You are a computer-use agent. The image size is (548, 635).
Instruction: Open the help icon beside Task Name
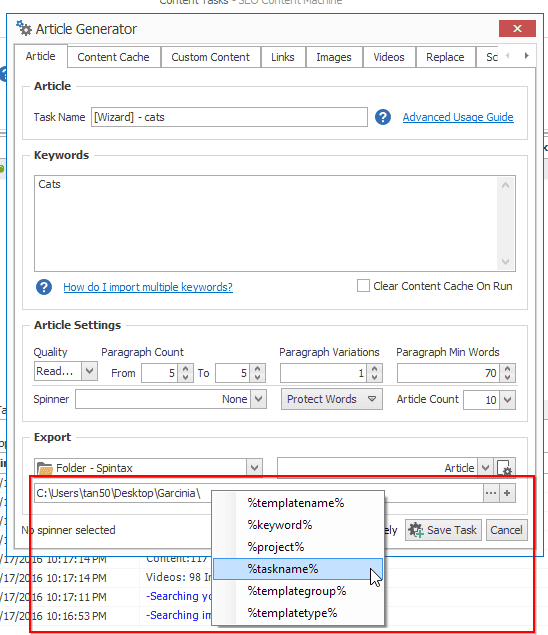tap(382, 117)
